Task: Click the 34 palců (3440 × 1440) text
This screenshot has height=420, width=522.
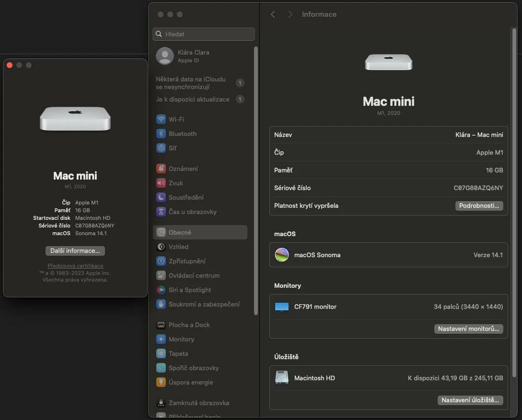Action: pyautogui.click(x=468, y=306)
